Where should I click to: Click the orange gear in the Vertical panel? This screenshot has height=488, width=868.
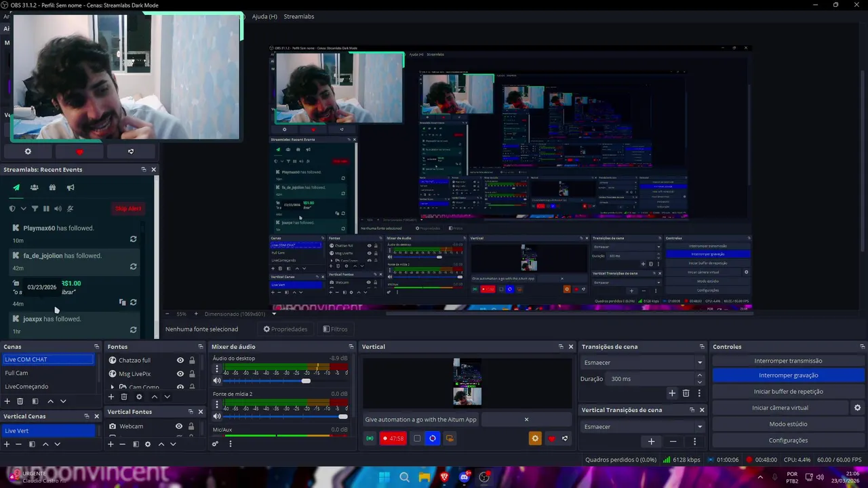coord(535,439)
